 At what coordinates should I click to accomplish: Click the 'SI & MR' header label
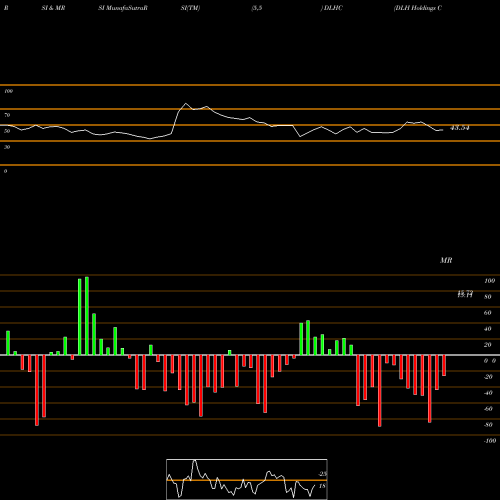pyautogui.click(x=53, y=8)
